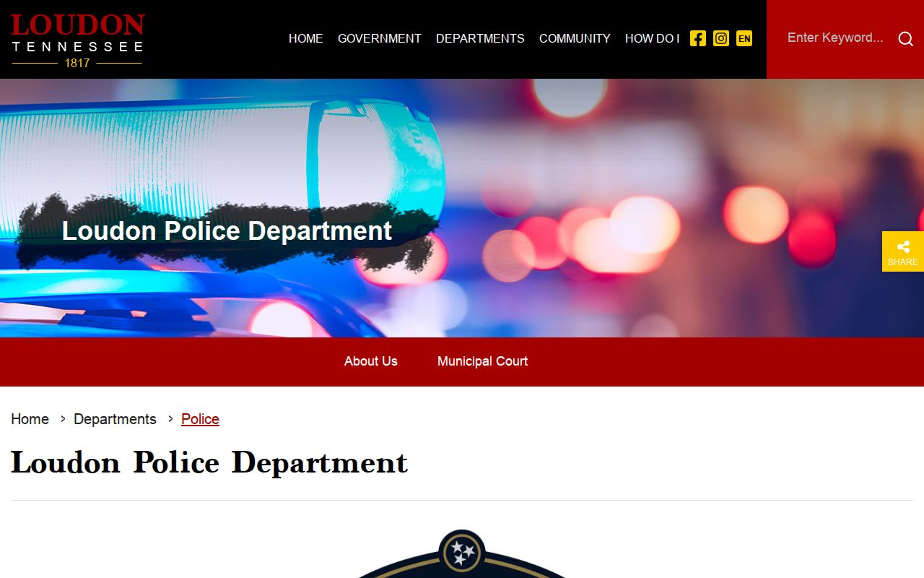This screenshot has height=578, width=924.
Task: Open the How Do I menu
Action: pos(653,38)
